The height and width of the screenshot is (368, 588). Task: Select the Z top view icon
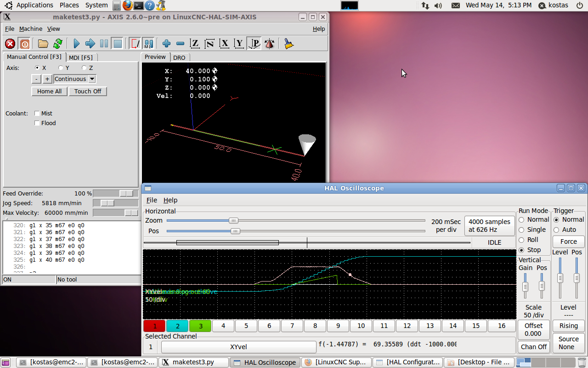click(195, 44)
